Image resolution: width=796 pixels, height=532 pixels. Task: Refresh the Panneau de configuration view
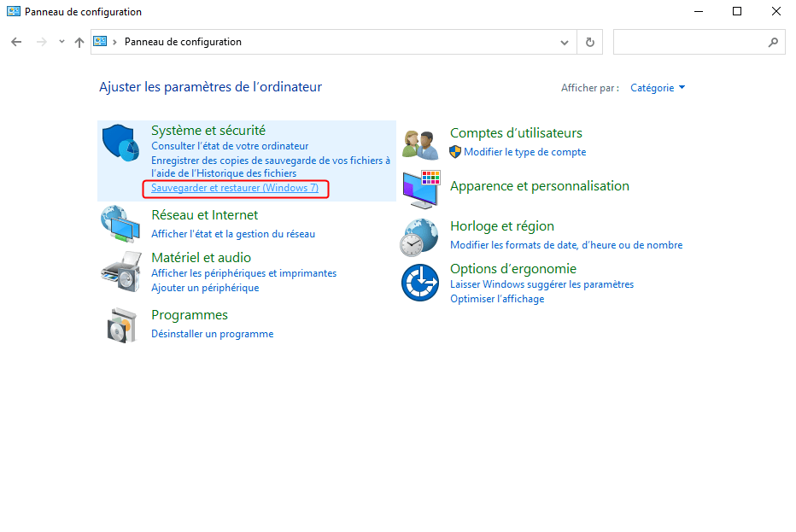click(x=590, y=42)
